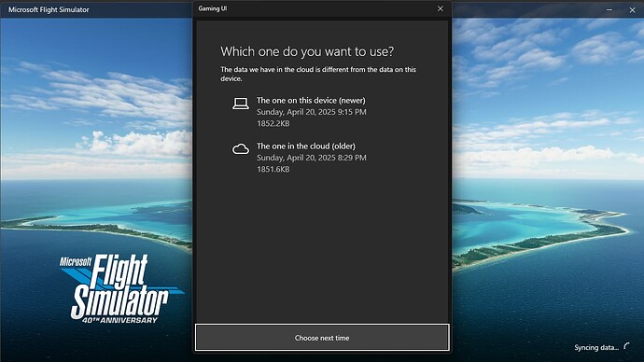Image resolution: width=644 pixels, height=362 pixels.
Task: Click the "Which one do you want to use?" heading
Action: (x=307, y=51)
